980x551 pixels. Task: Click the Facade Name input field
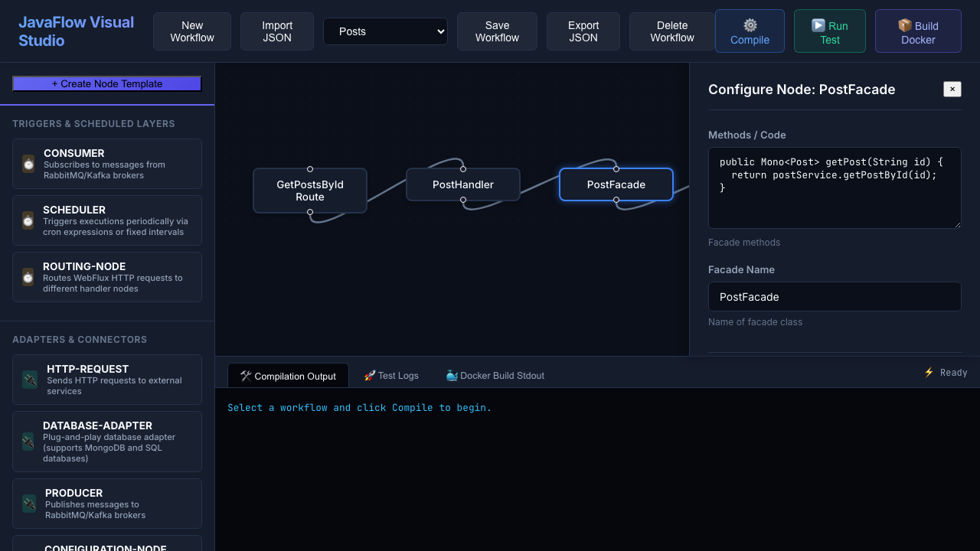[835, 297]
